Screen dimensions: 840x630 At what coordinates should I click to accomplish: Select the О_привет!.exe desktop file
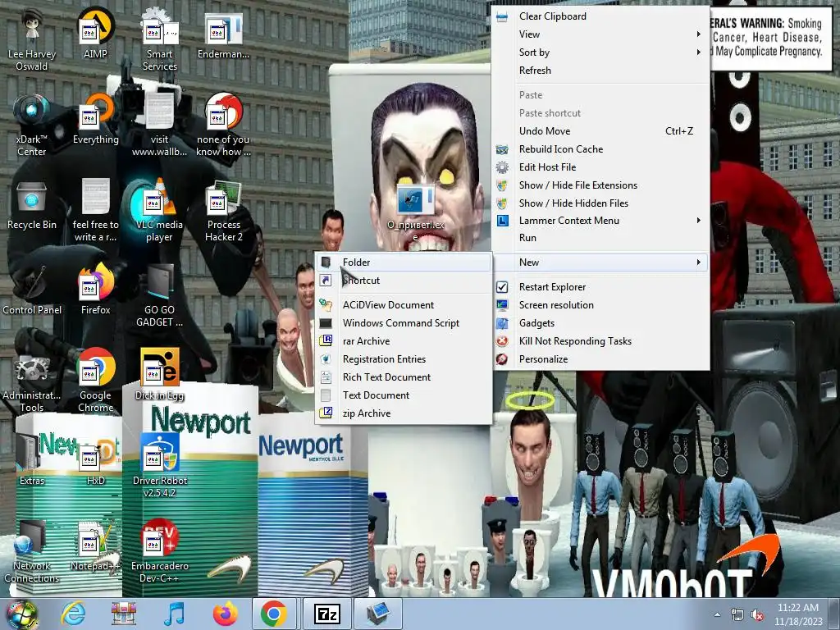[x=416, y=213]
